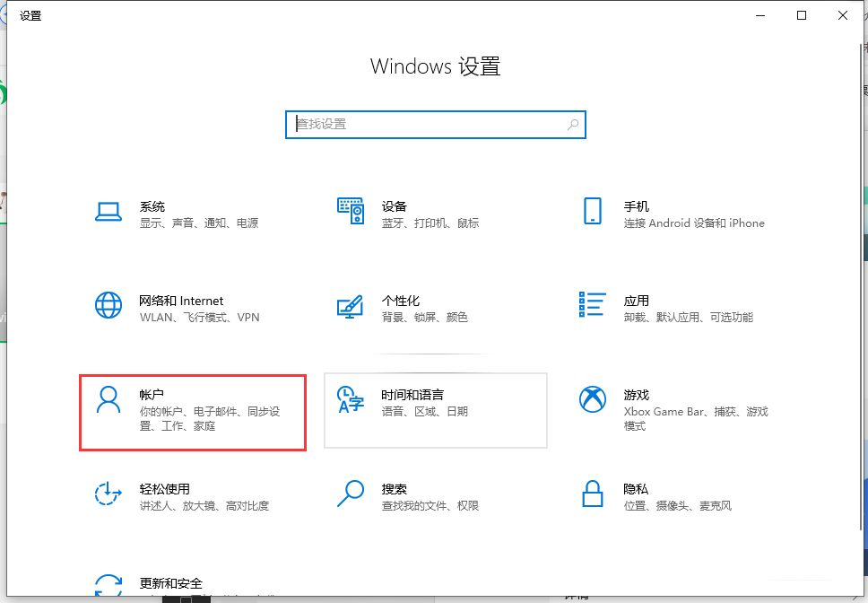
Task: Click the 你的帐户、电子邮件、同步设置 description
Action: click(x=210, y=419)
